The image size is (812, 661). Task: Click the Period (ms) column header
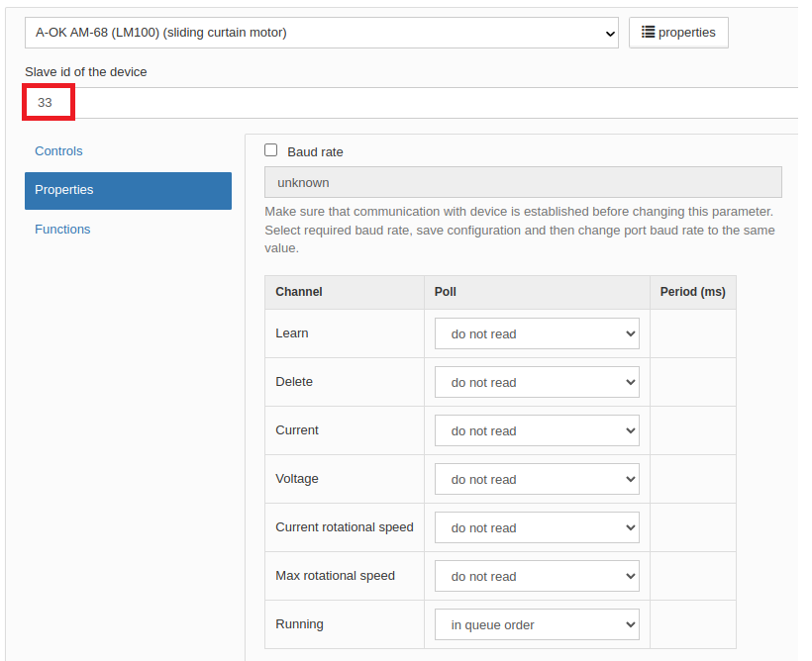click(692, 292)
